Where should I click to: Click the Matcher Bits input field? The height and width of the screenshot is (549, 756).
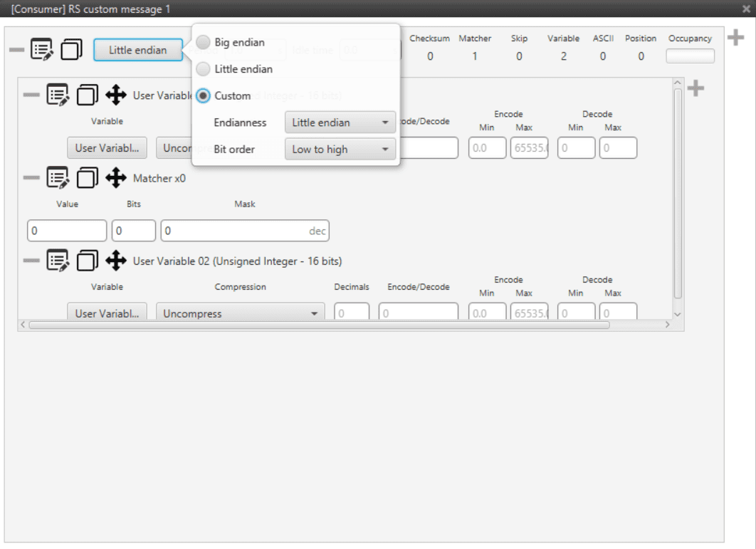(134, 231)
